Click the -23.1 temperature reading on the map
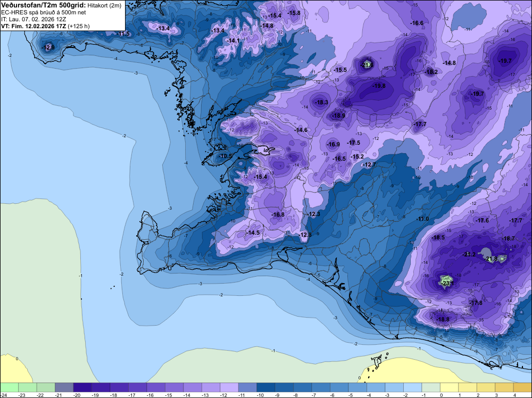 (x=448, y=283)
